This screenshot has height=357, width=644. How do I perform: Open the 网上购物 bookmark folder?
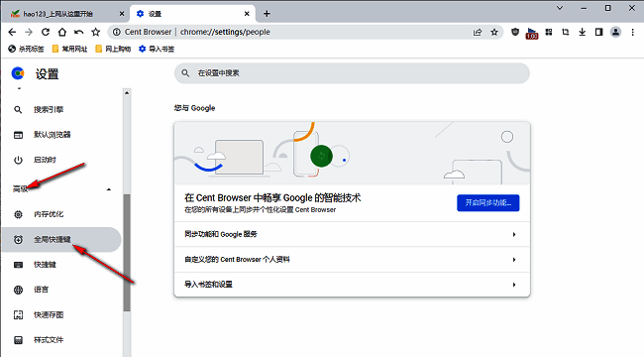click(x=113, y=49)
